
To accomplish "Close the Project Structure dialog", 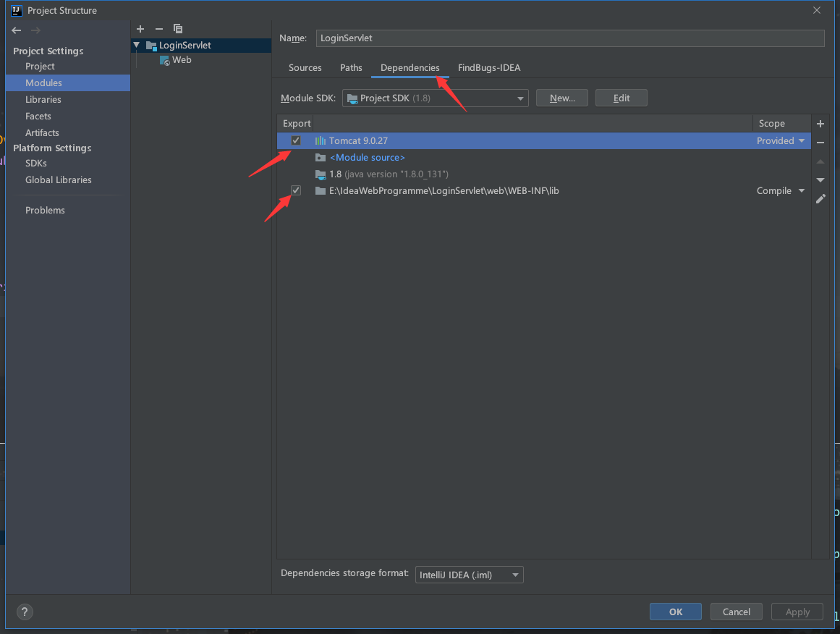I will (816, 10).
